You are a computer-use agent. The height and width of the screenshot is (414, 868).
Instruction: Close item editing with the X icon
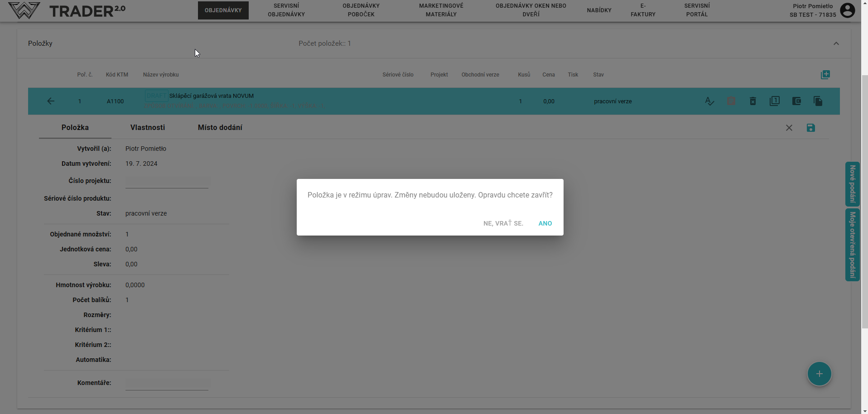(789, 128)
